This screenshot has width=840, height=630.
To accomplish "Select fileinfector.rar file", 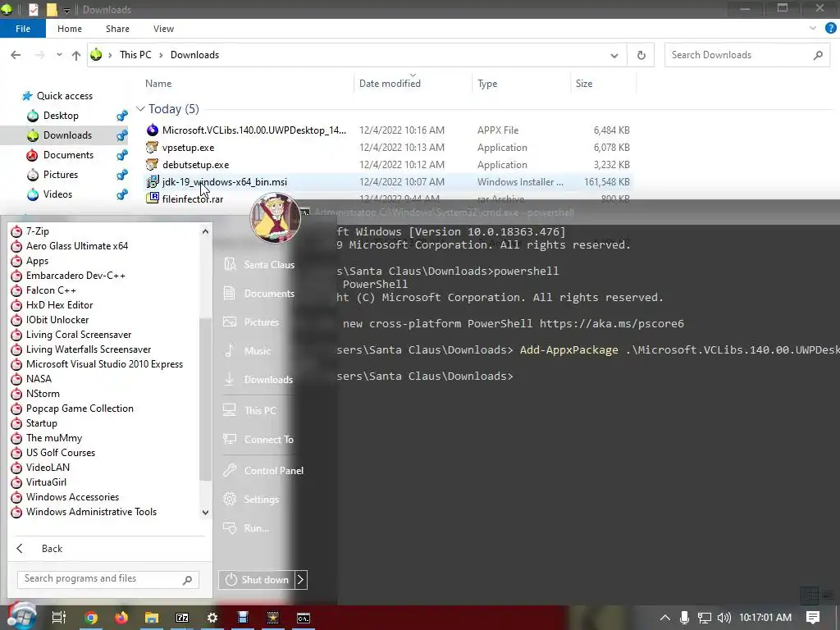I will [x=193, y=199].
